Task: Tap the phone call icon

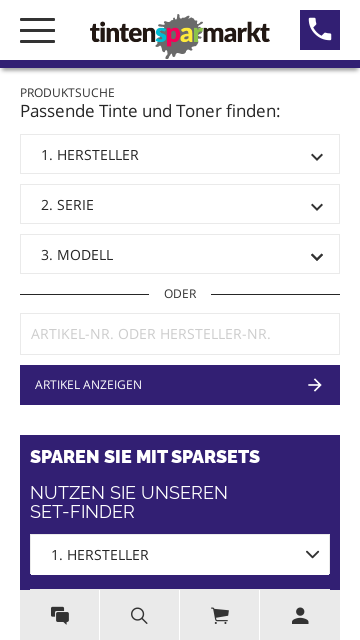Action: pos(320,30)
